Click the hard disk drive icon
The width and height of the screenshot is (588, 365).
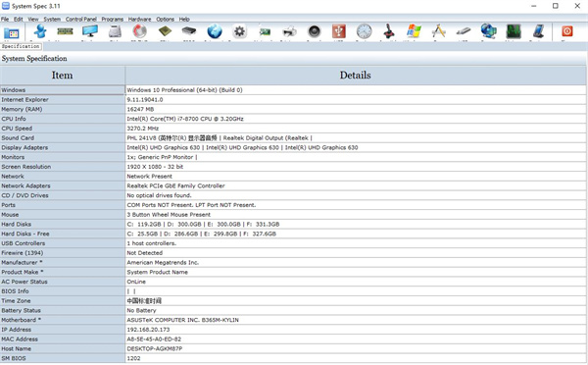(115, 31)
